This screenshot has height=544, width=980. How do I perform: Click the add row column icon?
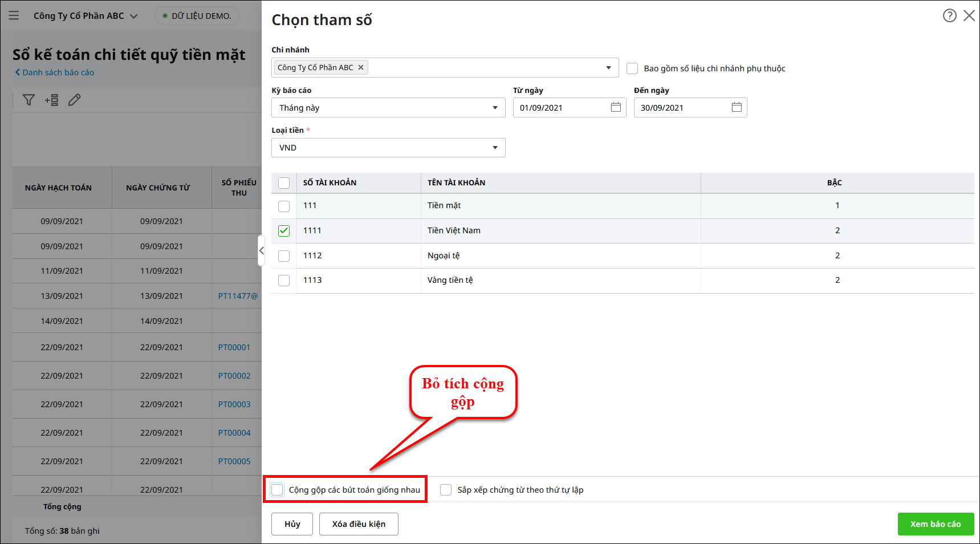coord(52,100)
